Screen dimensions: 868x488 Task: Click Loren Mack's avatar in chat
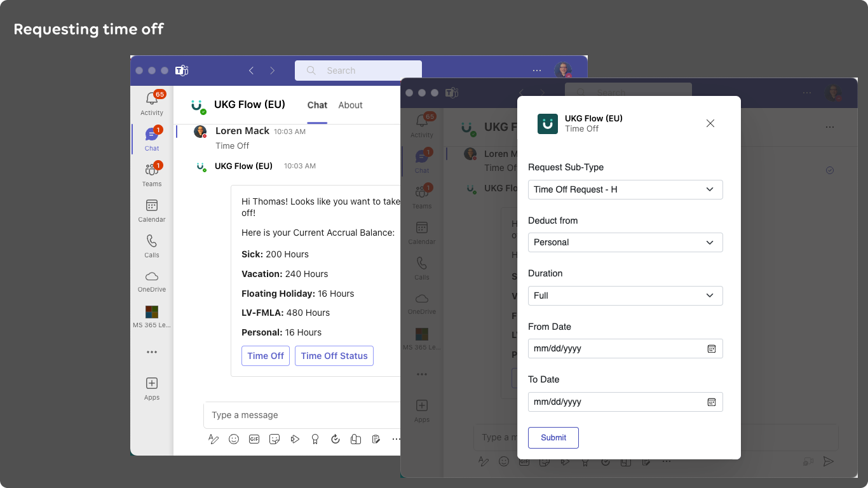click(x=200, y=132)
